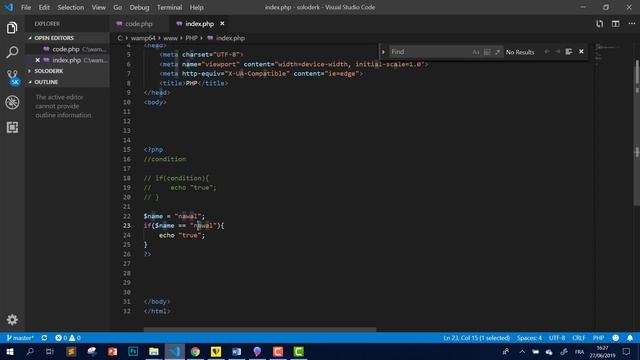Click the Open Changes icon in editor toolbar
The width and height of the screenshot is (640, 360).
pyautogui.click(x=599, y=24)
